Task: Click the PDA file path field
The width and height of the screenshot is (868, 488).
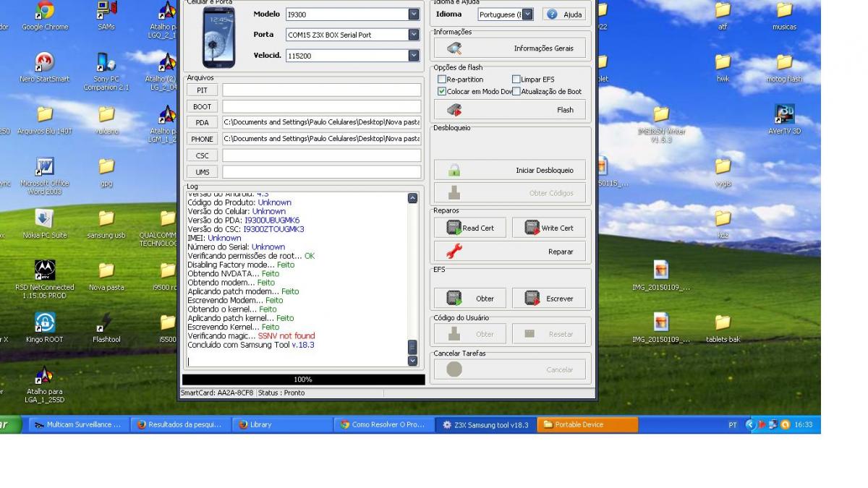Action: [x=321, y=123]
